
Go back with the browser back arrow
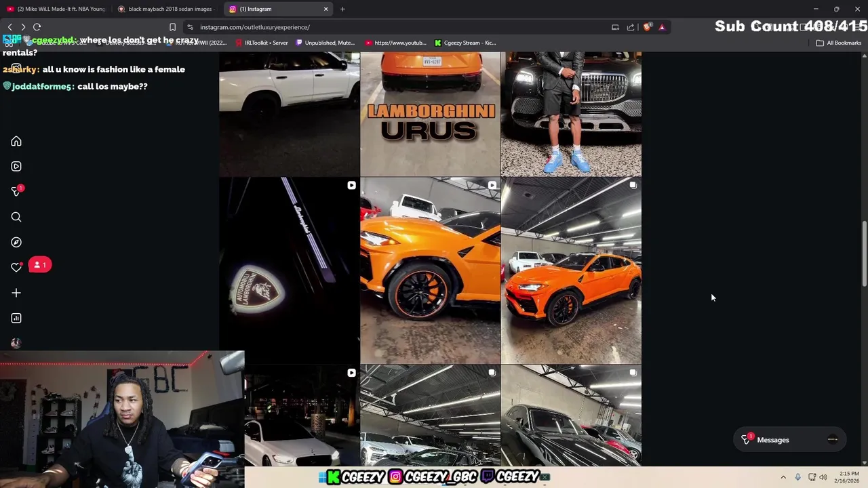click(9, 27)
